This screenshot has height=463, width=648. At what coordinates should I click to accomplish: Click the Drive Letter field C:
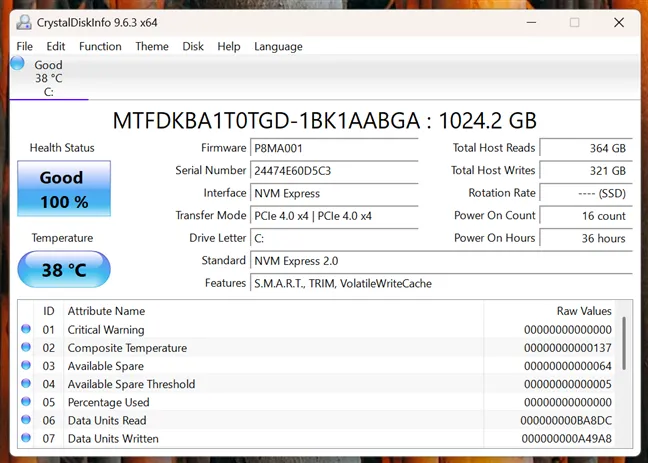[x=334, y=238]
